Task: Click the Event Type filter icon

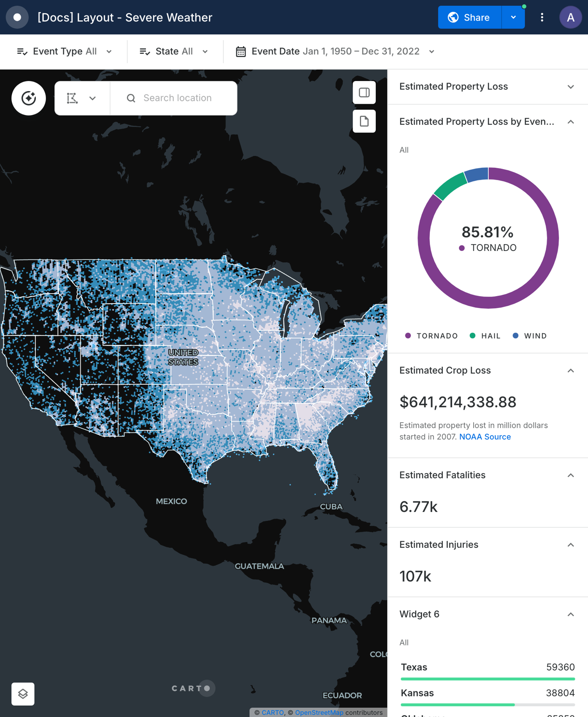Action: click(x=22, y=51)
